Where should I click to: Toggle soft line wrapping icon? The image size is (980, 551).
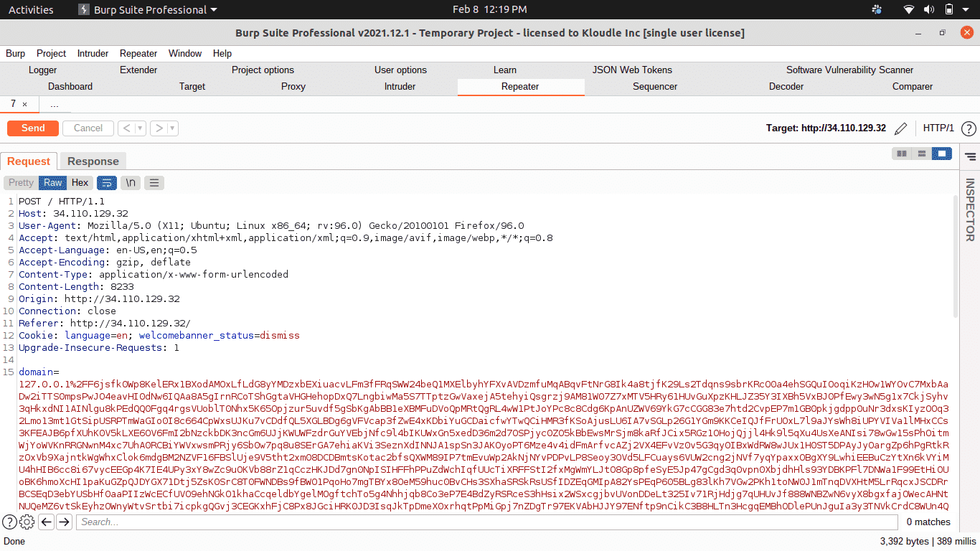tap(107, 183)
